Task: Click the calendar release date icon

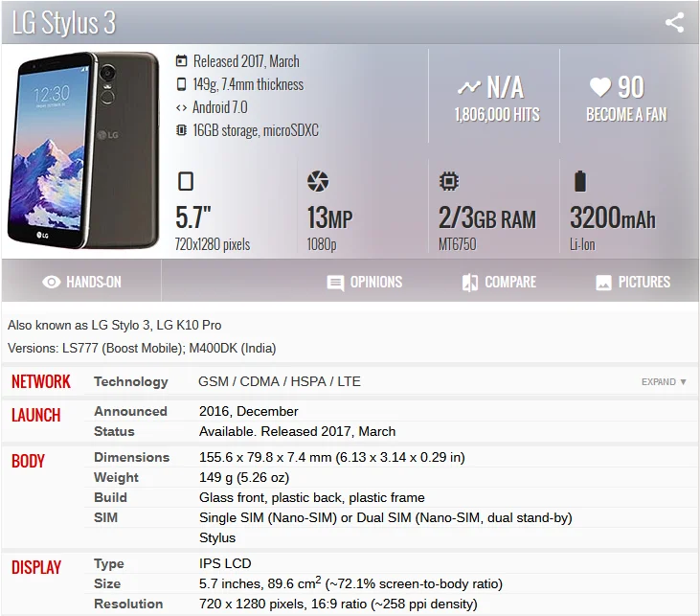Action: pyautogui.click(x=181, y=60)
